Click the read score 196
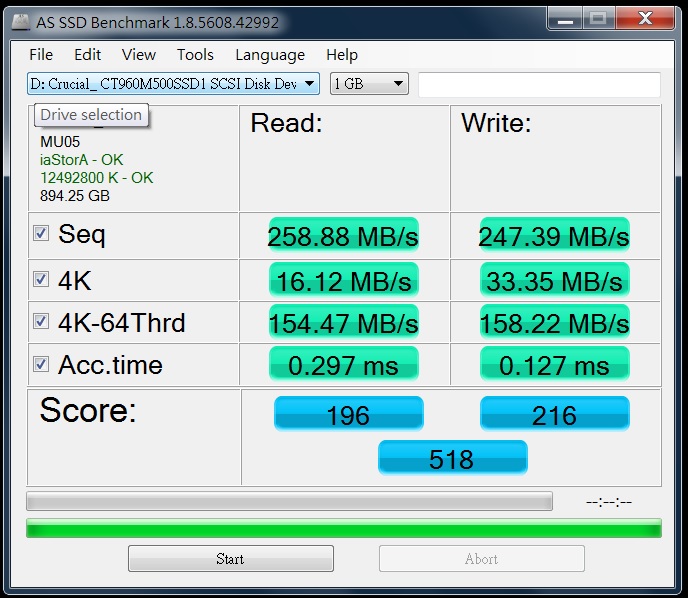Screen dimensions: 688x598 click(x=348, y=414)
